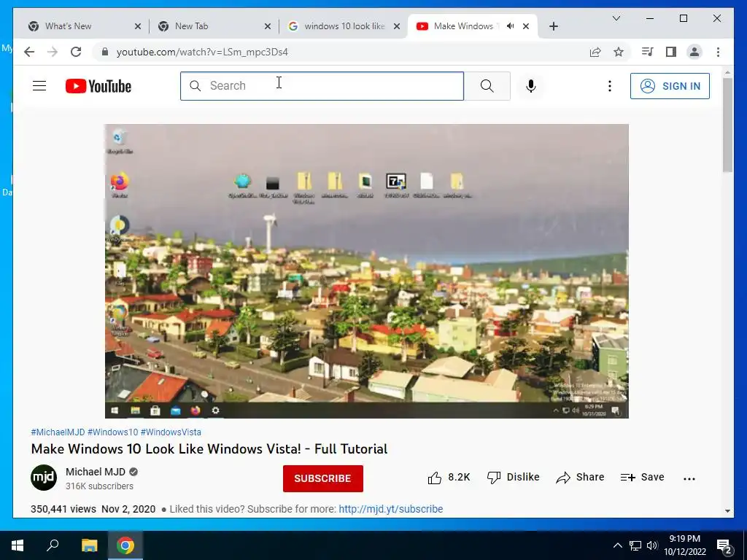Open the volume tray icon

tap(651, 545)
